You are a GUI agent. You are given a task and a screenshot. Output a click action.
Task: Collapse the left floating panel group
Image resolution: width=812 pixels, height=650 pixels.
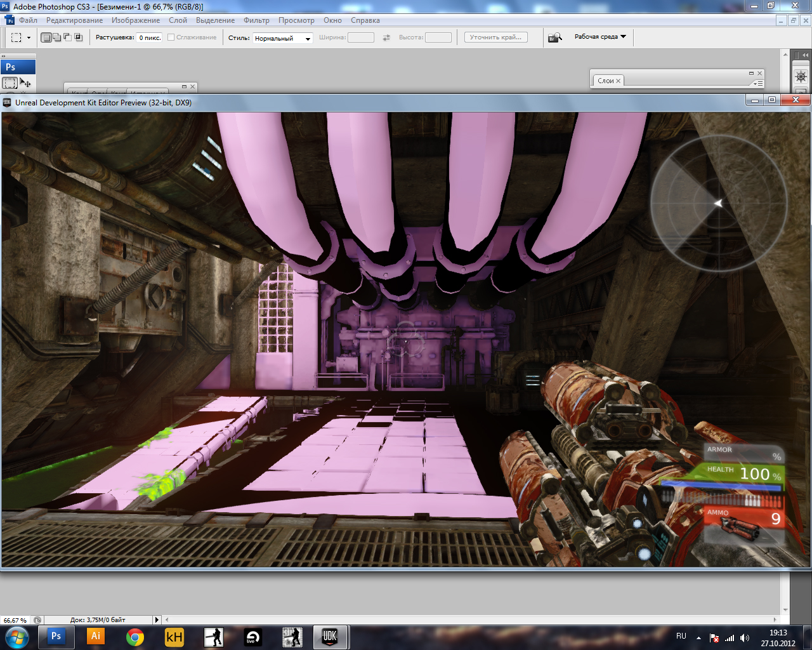tap(184, 86)
